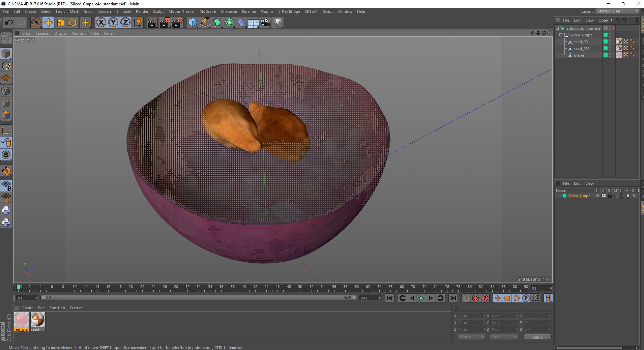Add a Cube primitive object
Screen dimensions: 644x350
(x=193, y=23)
